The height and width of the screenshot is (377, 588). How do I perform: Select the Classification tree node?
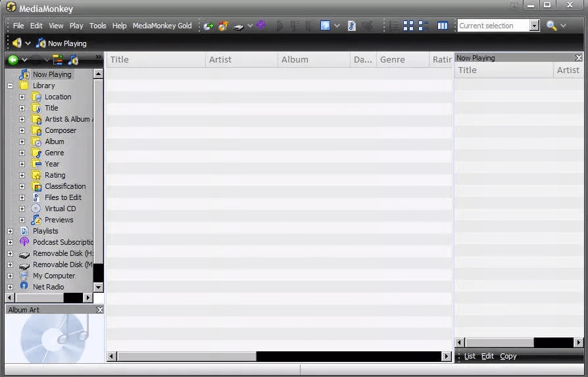coord(65,186)
